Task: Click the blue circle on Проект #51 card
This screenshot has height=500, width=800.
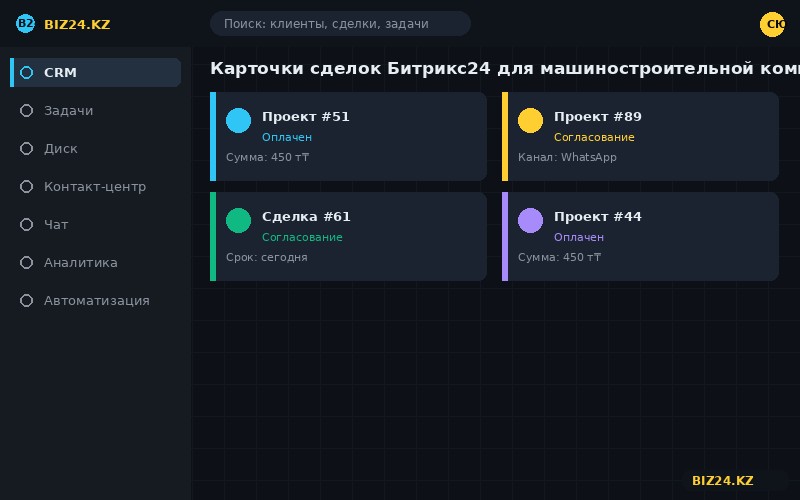Action: [238, 120]
